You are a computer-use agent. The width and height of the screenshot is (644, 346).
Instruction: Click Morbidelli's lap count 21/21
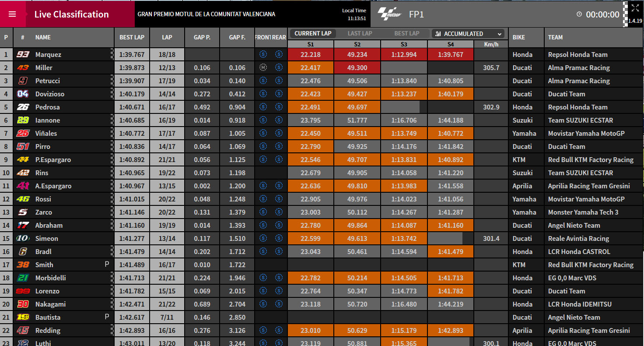point(167,278)
